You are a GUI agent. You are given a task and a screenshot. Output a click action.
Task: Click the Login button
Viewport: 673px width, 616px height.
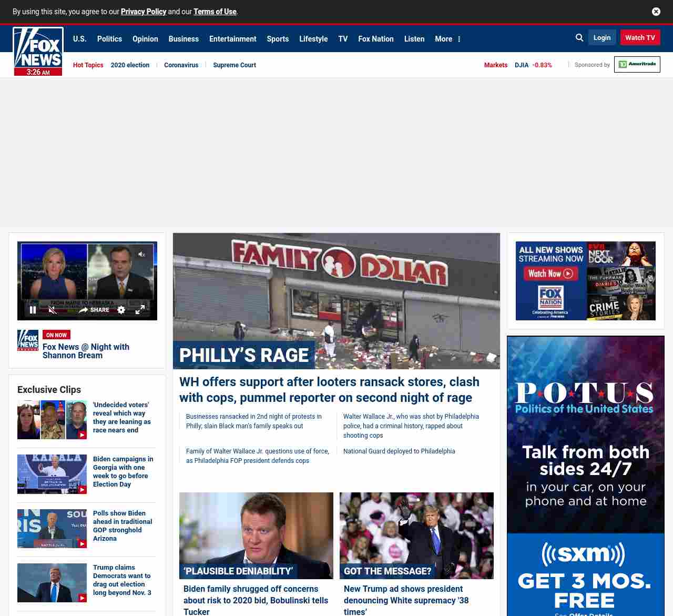tap(602, 38)
